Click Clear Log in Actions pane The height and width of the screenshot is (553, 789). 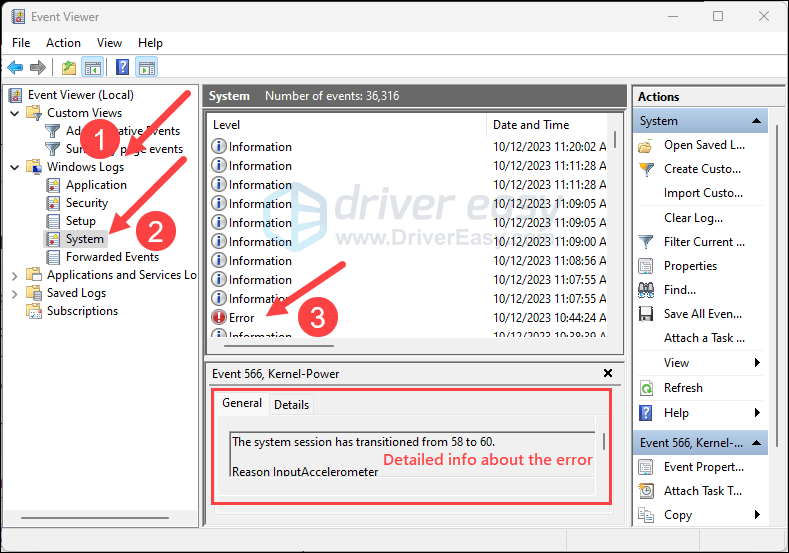point(693,218)
